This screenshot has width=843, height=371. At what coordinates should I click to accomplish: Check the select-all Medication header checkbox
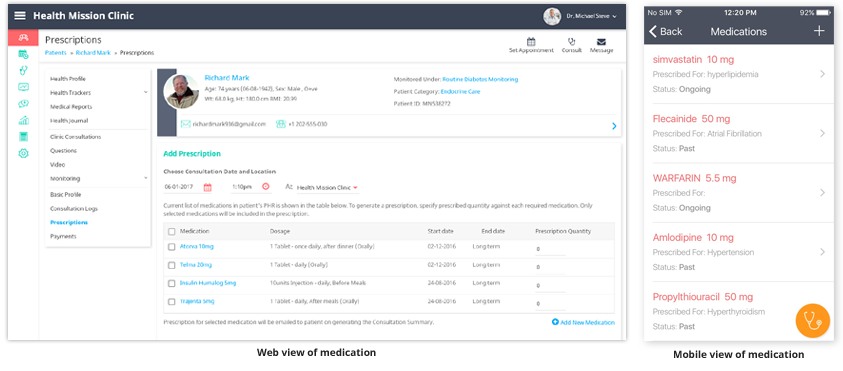pos(172,232)
